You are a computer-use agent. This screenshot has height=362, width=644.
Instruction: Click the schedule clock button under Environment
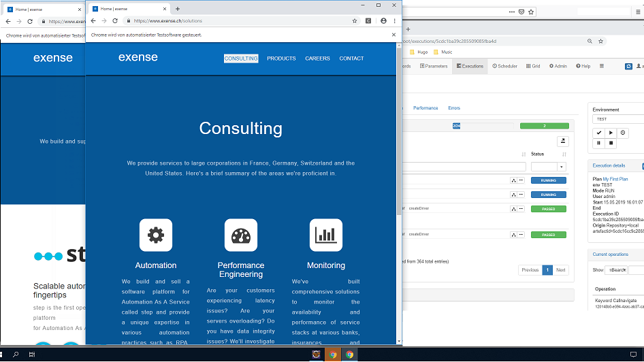pos(623,133)
